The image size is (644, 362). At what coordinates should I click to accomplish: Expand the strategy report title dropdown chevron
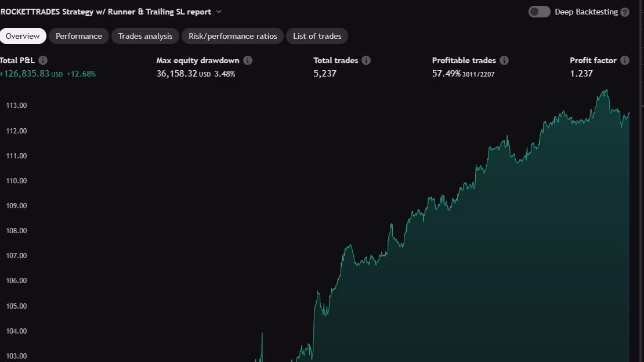(x=219, y=12)
